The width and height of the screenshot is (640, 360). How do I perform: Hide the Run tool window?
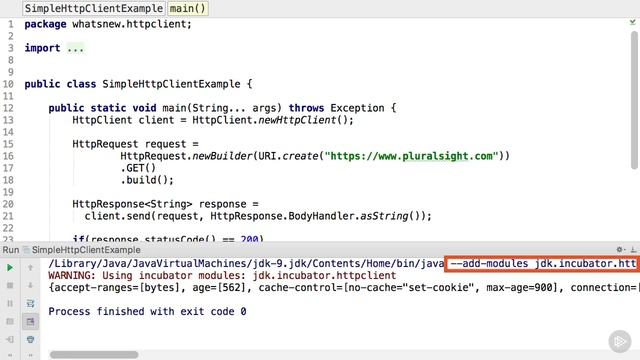click(x=633, y=249)
